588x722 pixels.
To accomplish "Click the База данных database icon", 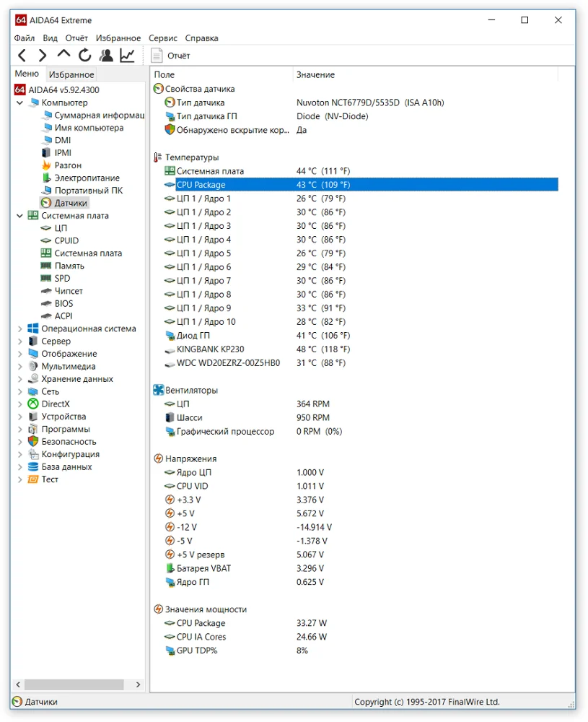I will tap(33, 467).
